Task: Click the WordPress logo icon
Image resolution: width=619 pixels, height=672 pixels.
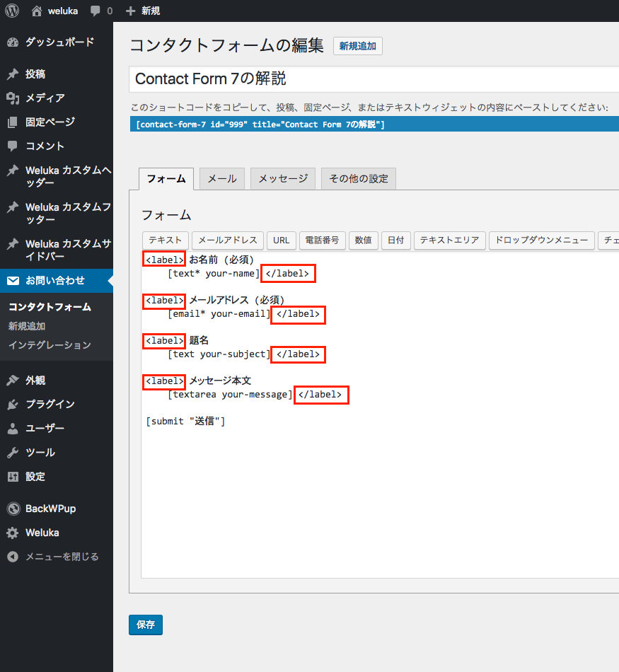Action: 12,11
